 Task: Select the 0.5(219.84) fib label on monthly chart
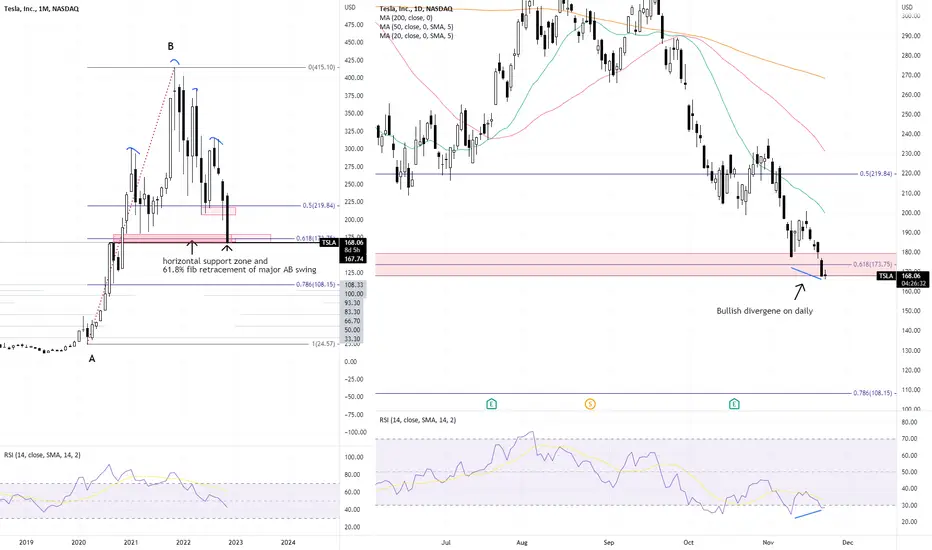coord(320,206)
